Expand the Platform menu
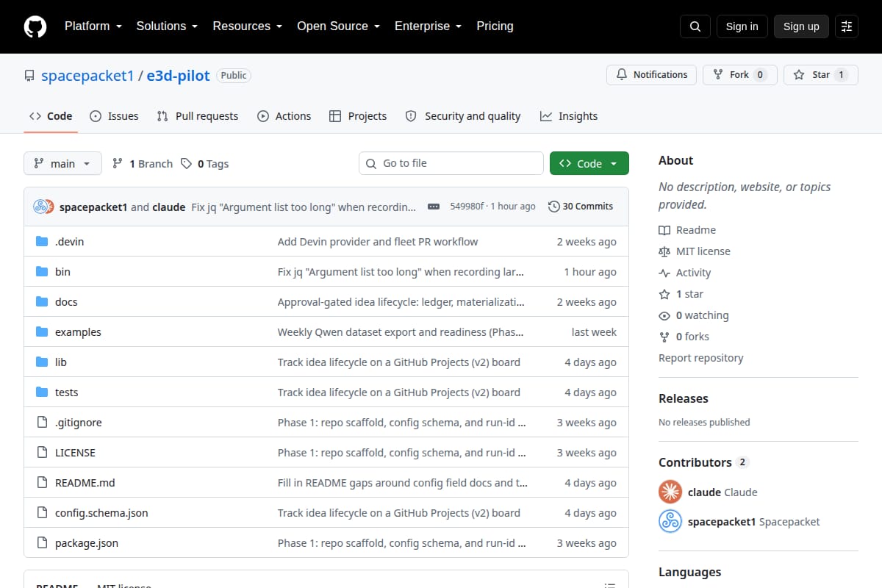882x588 pixels. (93, 26)
